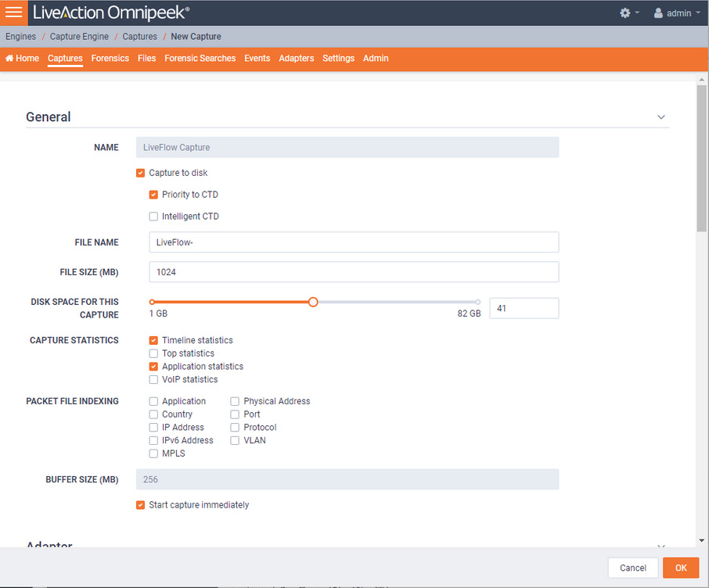Click the LiveAction Omnipeek logo
This screenshot has height=588, width=709.
point(111,13)
